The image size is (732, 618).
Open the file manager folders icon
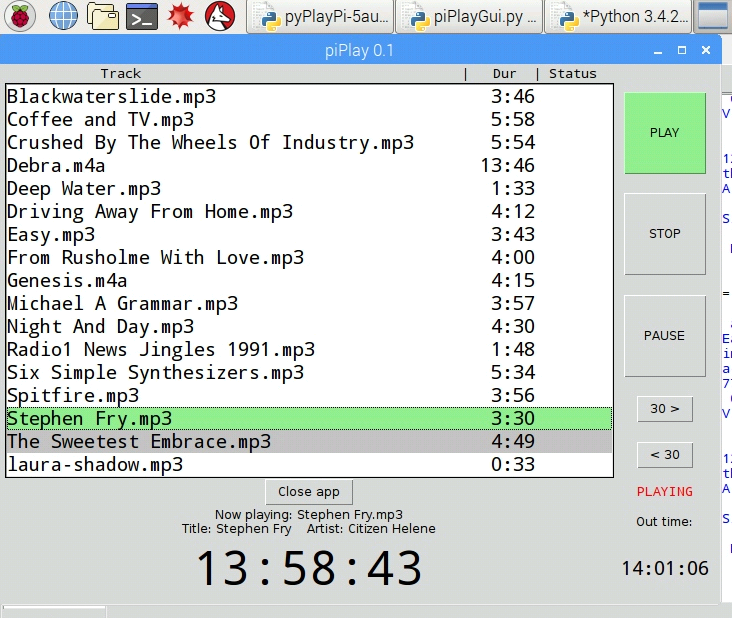103,15
